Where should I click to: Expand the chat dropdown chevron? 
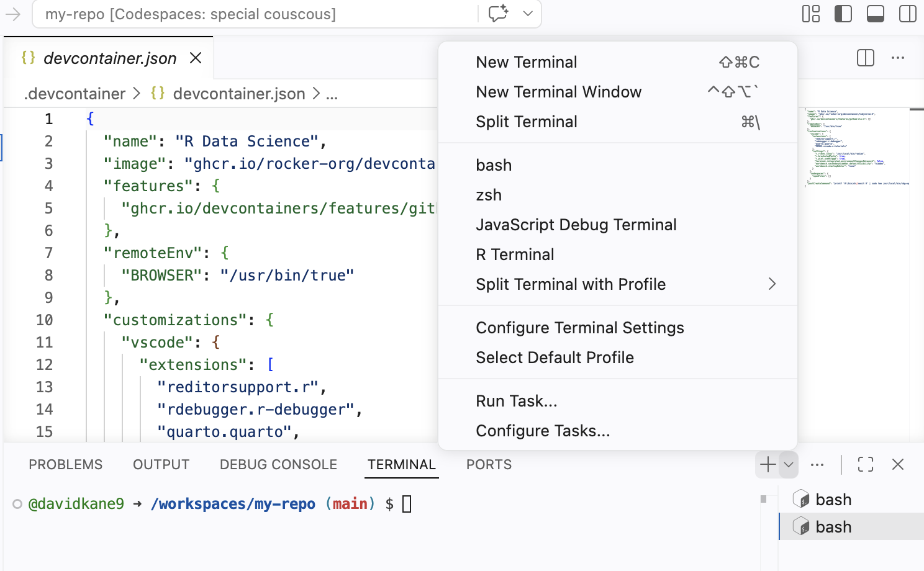(x=528, y=14)
